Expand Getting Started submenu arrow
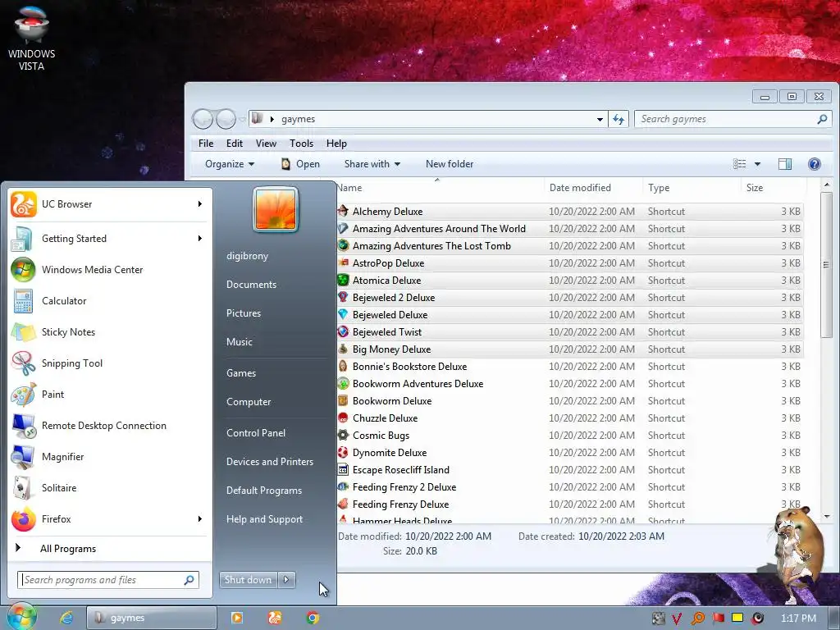The image size is (840, 630). point(200,239)
